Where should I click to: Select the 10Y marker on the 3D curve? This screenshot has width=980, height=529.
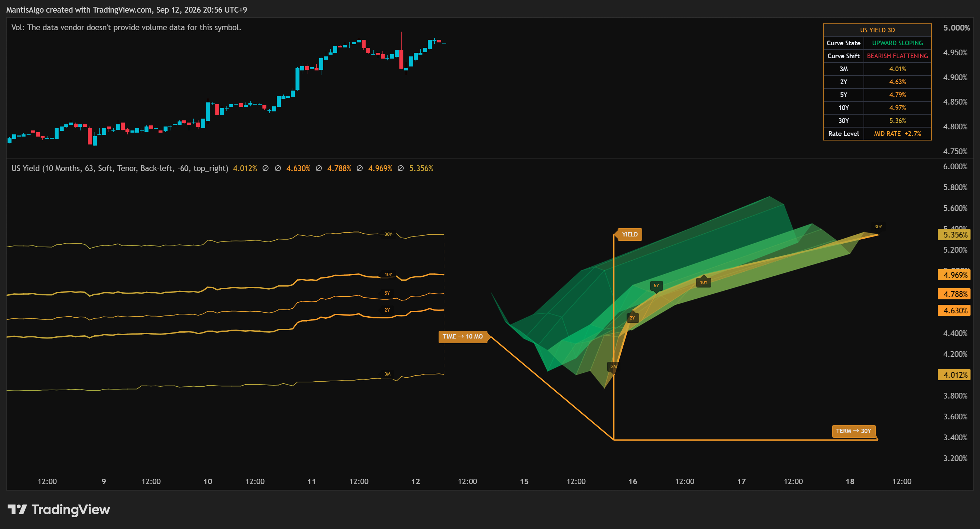pos(704,282)
